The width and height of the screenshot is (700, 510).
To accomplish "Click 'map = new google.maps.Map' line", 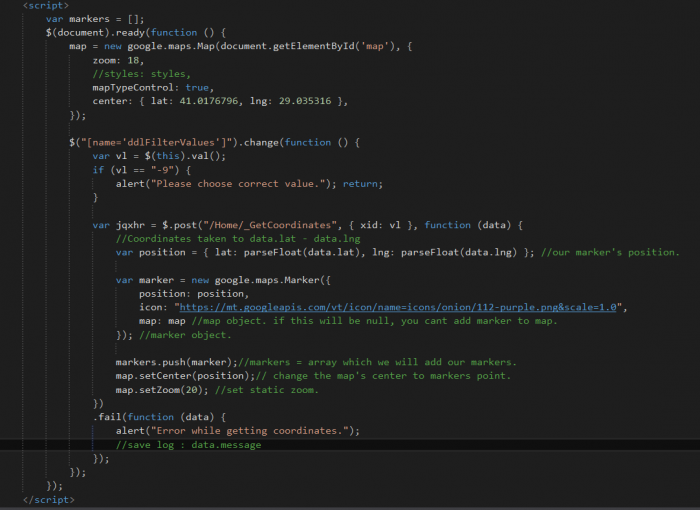I will pyautogui.click(x=241, y=46).
